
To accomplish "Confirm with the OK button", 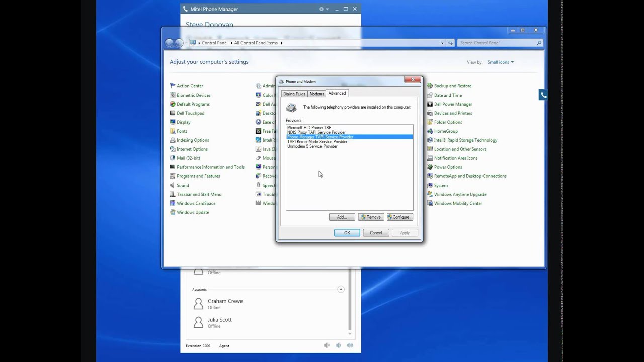I will point(347,233).
